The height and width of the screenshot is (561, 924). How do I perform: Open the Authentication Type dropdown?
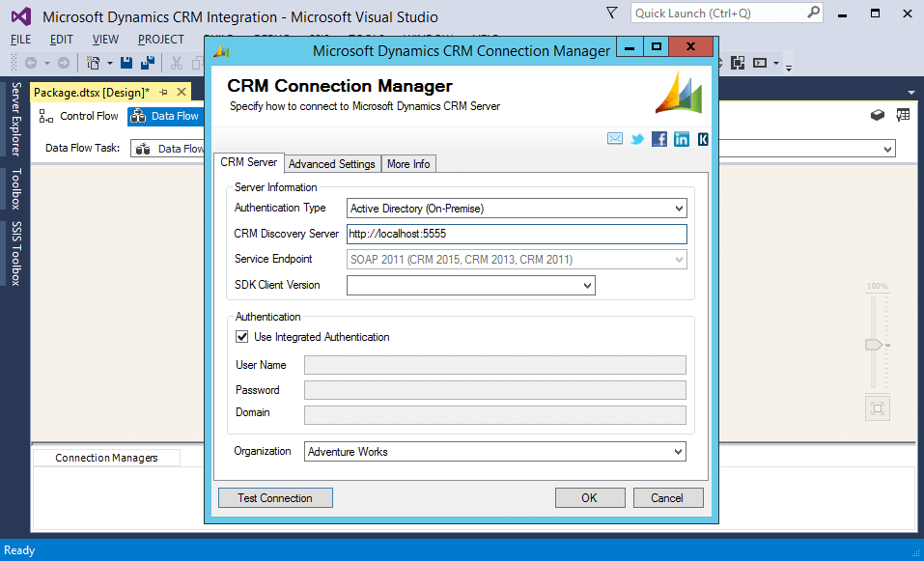(679, 208)
